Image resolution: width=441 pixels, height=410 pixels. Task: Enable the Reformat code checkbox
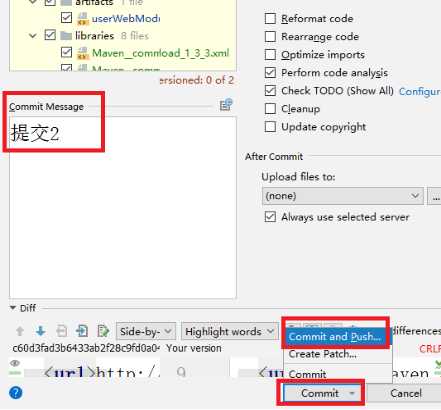(x=270, y=18)
